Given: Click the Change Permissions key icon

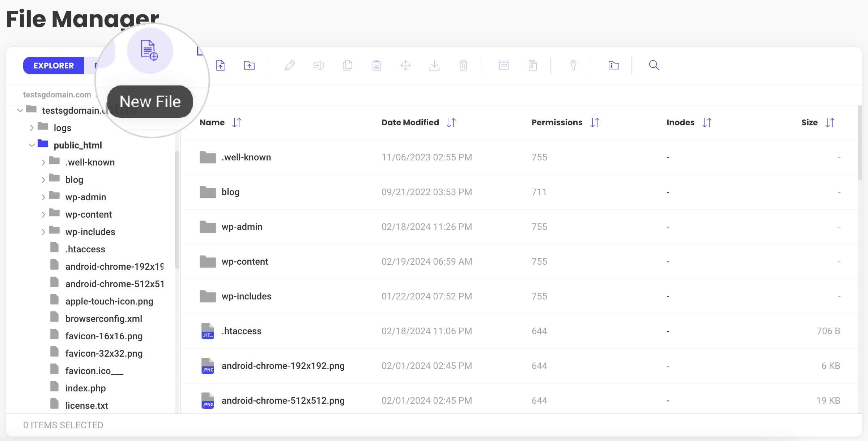Looking at the screenshot, I should coord(573,66).
